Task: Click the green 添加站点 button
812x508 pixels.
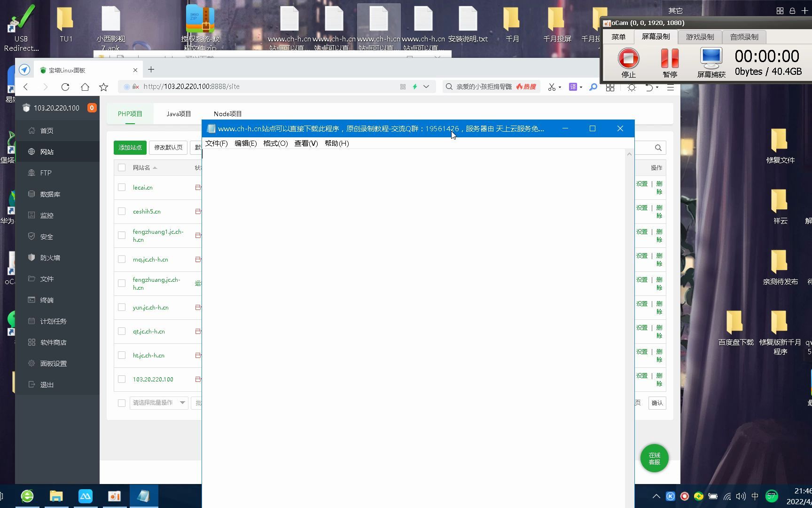Action: point(130,148)
